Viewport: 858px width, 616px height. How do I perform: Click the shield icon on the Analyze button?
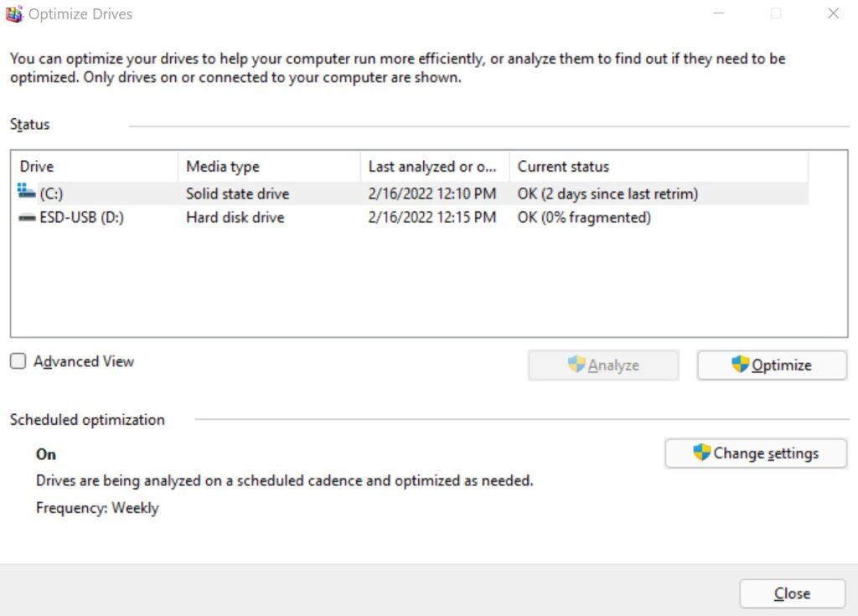pyautogui.click(x=576, y=364)
